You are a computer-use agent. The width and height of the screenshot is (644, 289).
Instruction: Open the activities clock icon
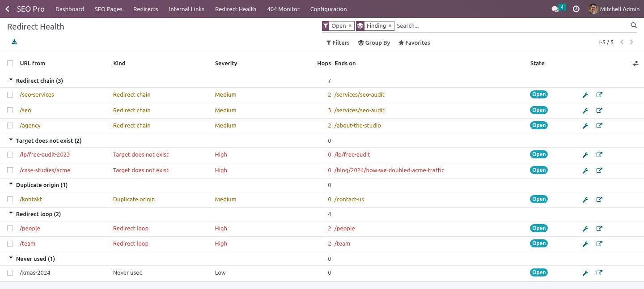coord(576,9)
